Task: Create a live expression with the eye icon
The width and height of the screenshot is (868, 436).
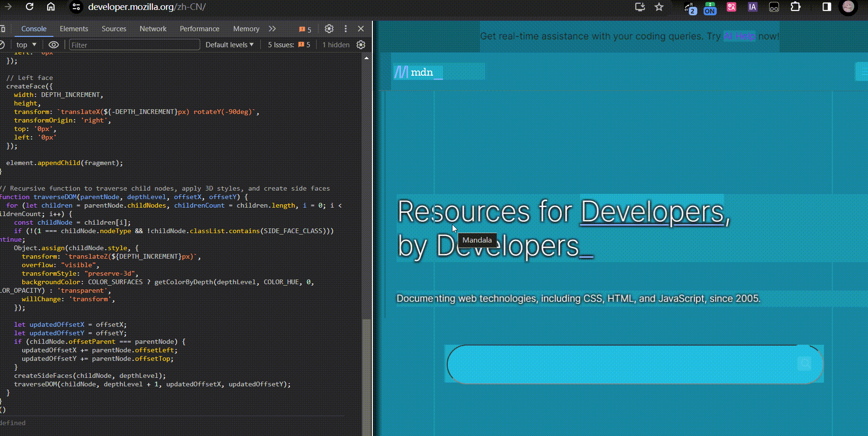Action: click(53, 45)
